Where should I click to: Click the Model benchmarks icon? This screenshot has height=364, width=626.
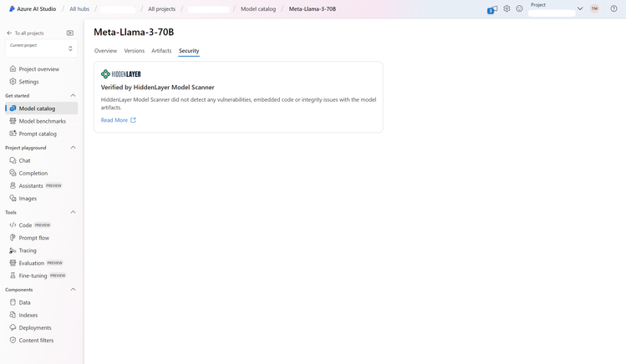tap(13, 121)
